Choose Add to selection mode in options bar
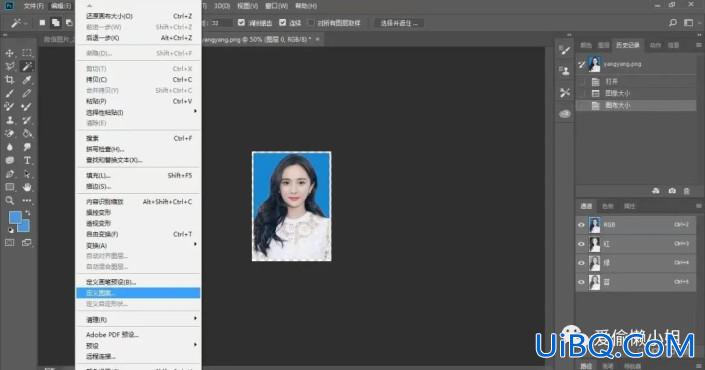Image resolution: width=705 pixels, height=370 pixels. 55,22
